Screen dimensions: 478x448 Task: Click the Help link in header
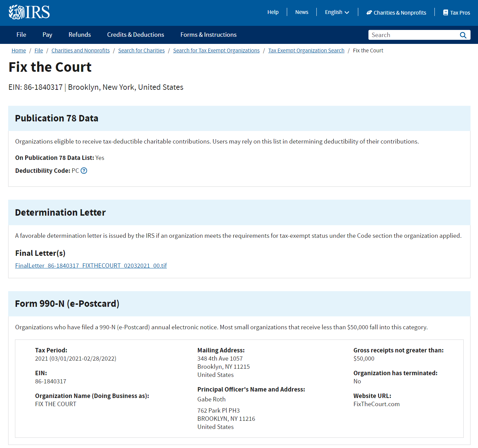[273, 12]
